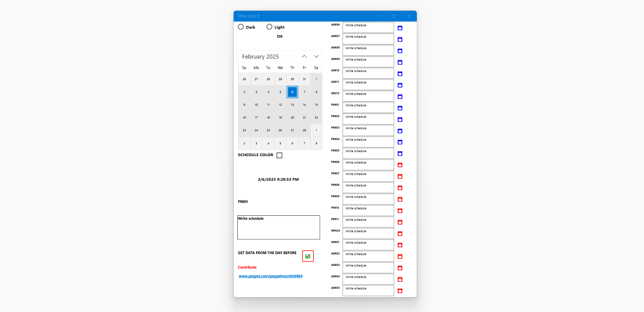Go to next month with down chevron
This screenshot has height=312, width=644.
pos(316,57)
